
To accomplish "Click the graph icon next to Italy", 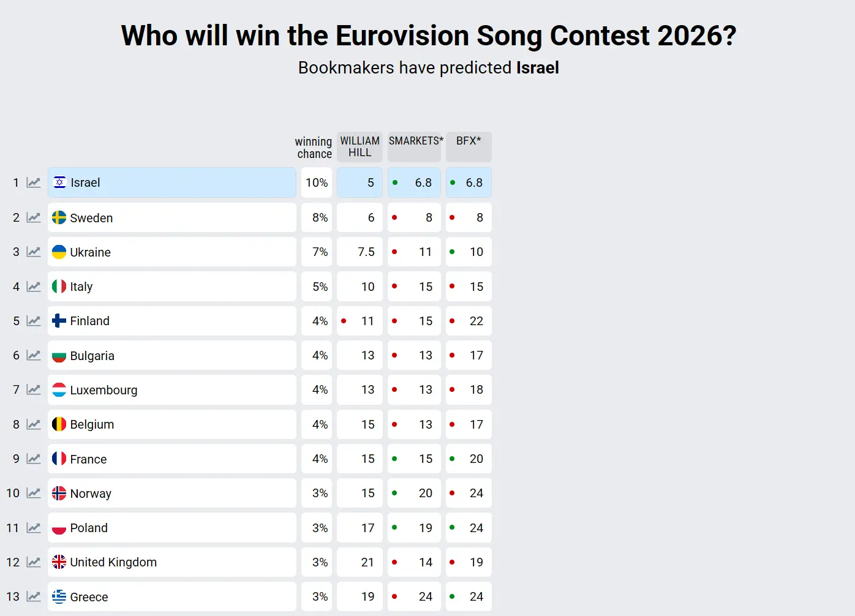I will 34,287.
